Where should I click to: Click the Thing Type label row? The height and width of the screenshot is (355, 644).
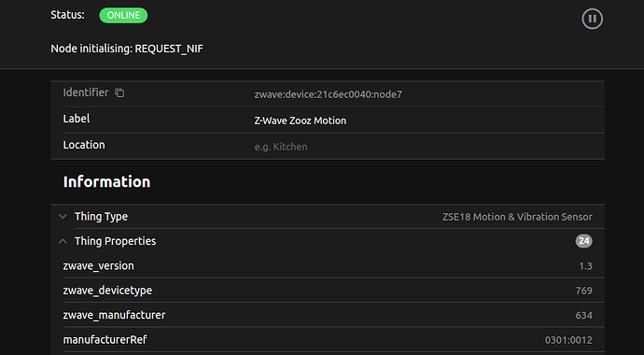pyautogui.click(x=328, y=217)
